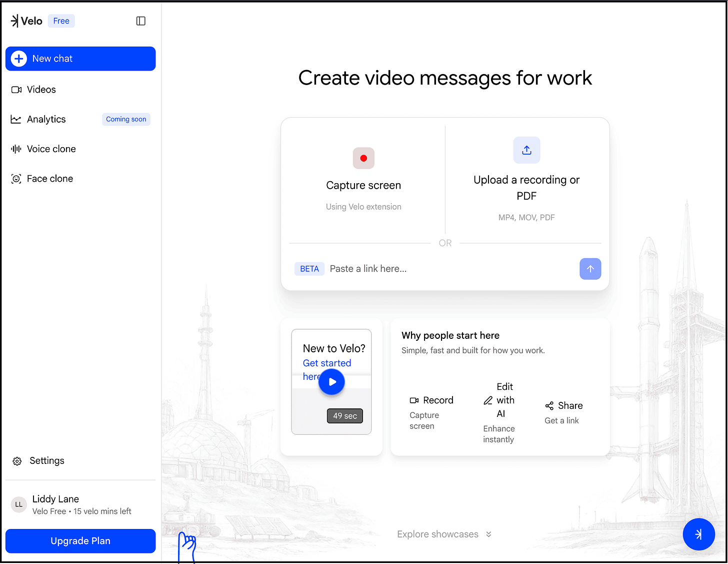Viewport: 728px width, 564px height.
Task: Click the double chevron beside Explore showcases
Action: (488, 534)
